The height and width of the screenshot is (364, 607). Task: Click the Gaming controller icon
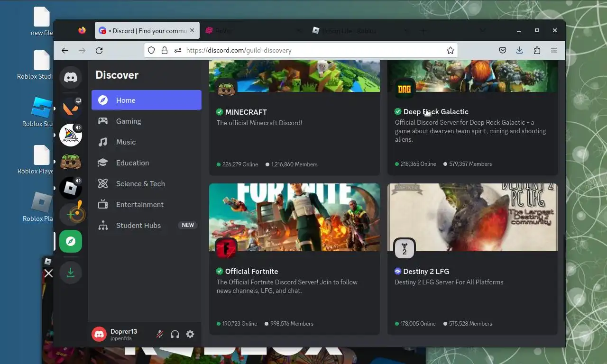(103, 121)
